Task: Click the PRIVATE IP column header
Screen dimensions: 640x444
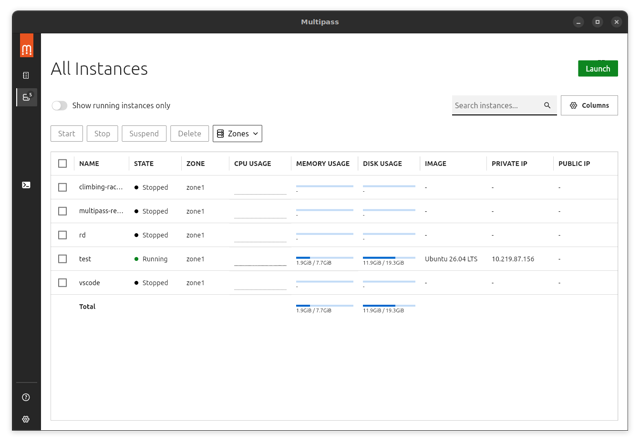Action: point(509,164)
